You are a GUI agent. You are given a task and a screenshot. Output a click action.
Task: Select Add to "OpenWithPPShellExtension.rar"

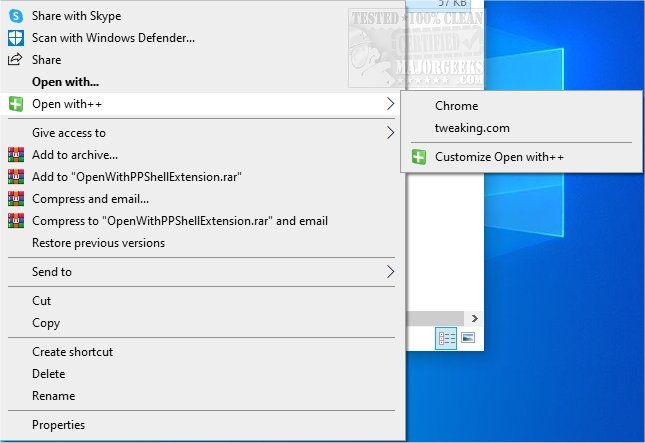pos(202,177)
